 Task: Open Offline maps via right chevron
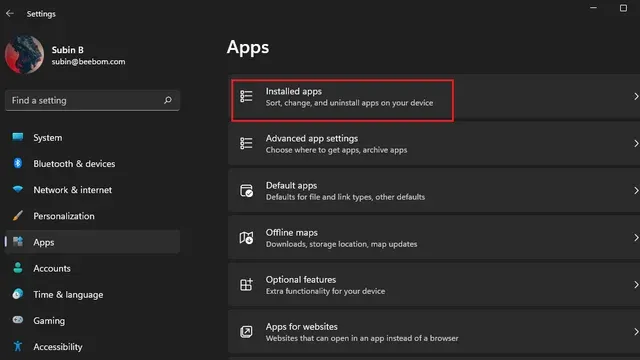pyautogui.click(x=636, y=238)
